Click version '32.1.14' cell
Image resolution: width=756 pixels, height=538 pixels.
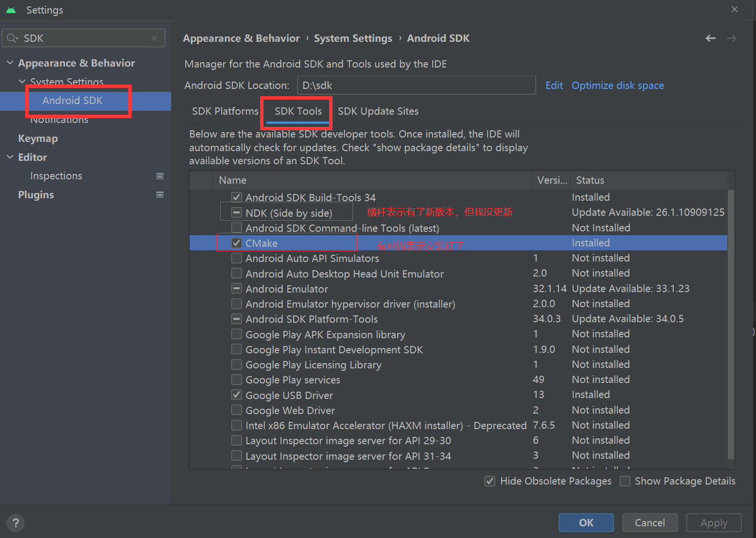click(x=550, y=289)
